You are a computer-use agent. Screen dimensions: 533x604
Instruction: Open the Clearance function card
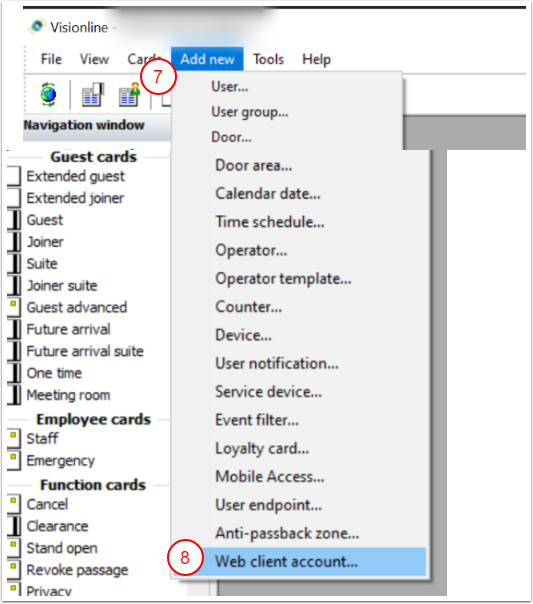pyautogui.click(x=57, y=526)
